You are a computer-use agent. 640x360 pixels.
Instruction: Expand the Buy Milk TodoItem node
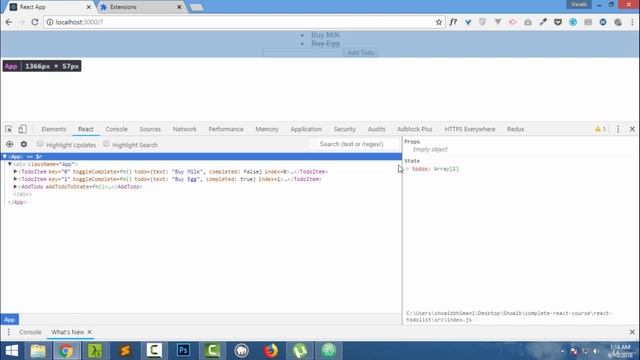[16, 171]
